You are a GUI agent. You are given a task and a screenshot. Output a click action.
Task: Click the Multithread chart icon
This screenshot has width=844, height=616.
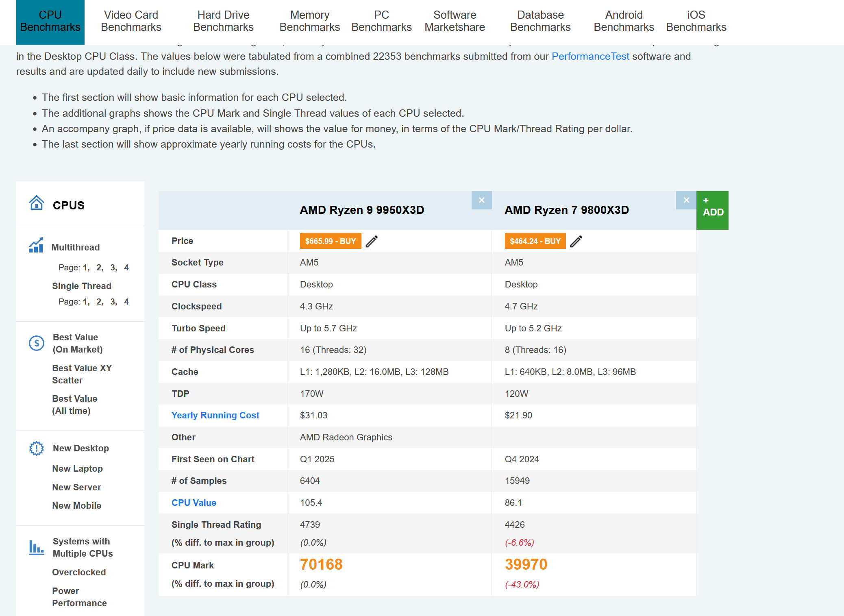click(36, 245)
